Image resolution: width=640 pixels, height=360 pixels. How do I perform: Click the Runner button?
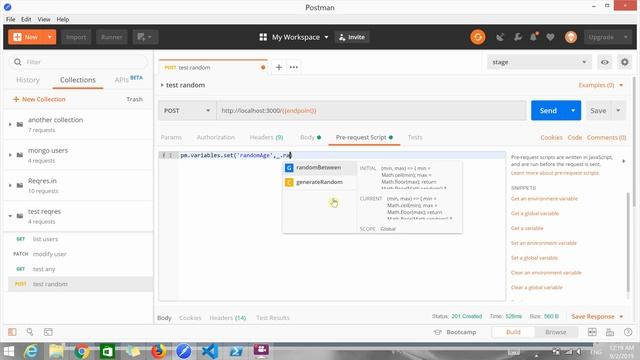pos(111,37)
